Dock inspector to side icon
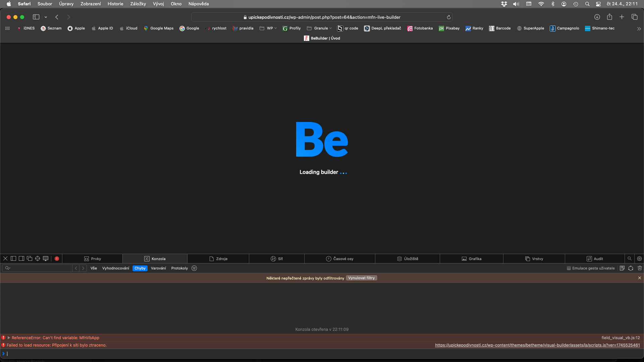644x362 pixels. click(x=21, y=258)
